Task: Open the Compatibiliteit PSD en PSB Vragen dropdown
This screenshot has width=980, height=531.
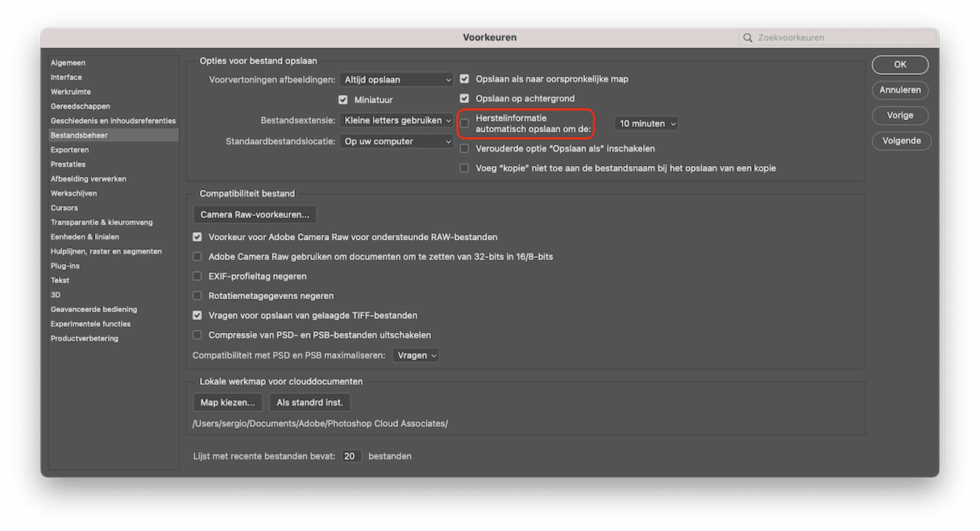Action: (416, 355)
